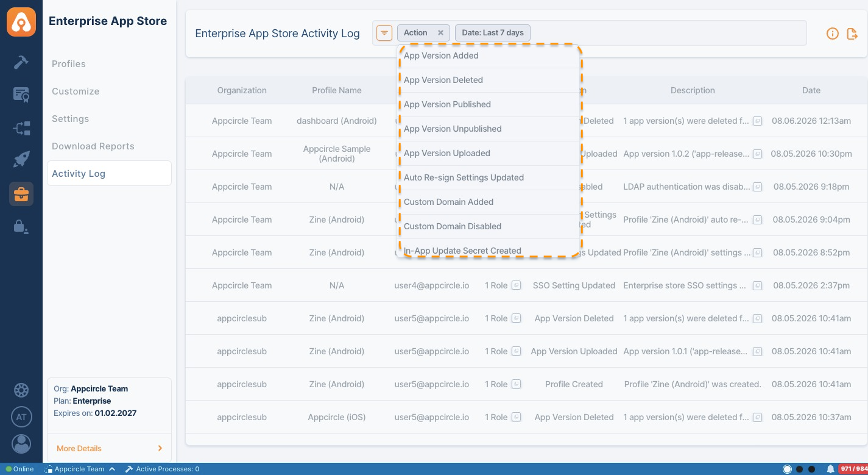The image size is (868, 475).
Task: Click the Description column header
Action: [x=693, y=90]
